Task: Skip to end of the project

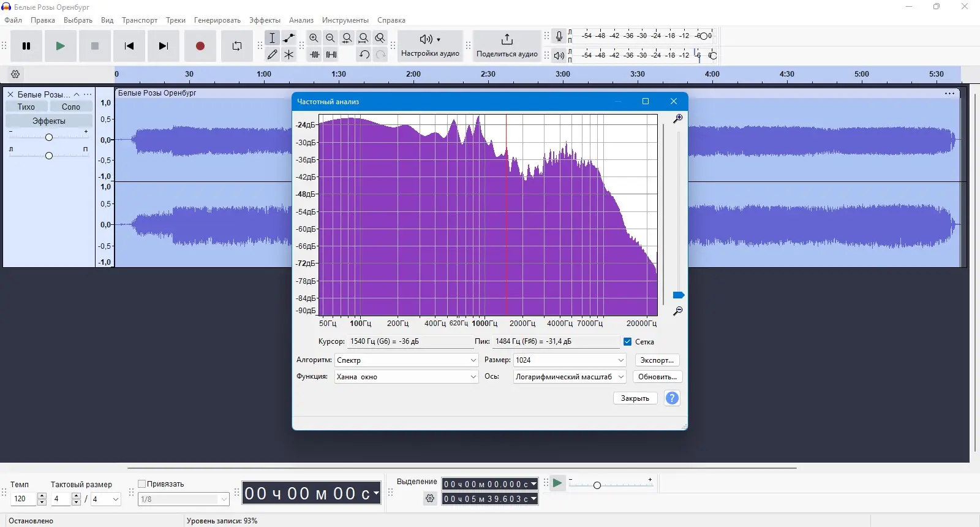Action: click(x=164, y=46)
